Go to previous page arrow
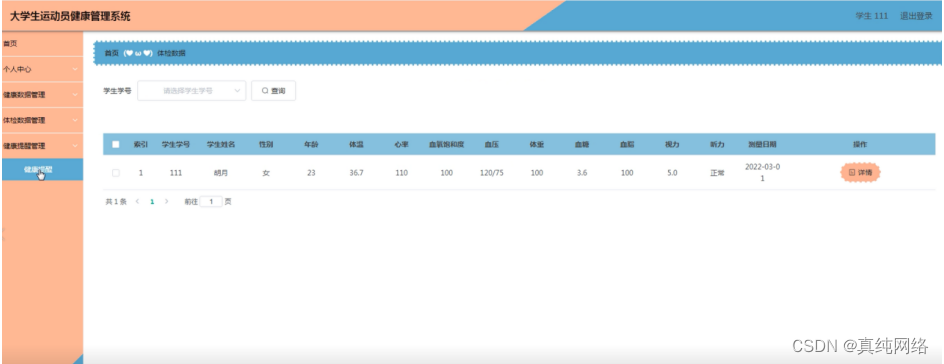This screenshot has height=364, width=944. [137, 202]
